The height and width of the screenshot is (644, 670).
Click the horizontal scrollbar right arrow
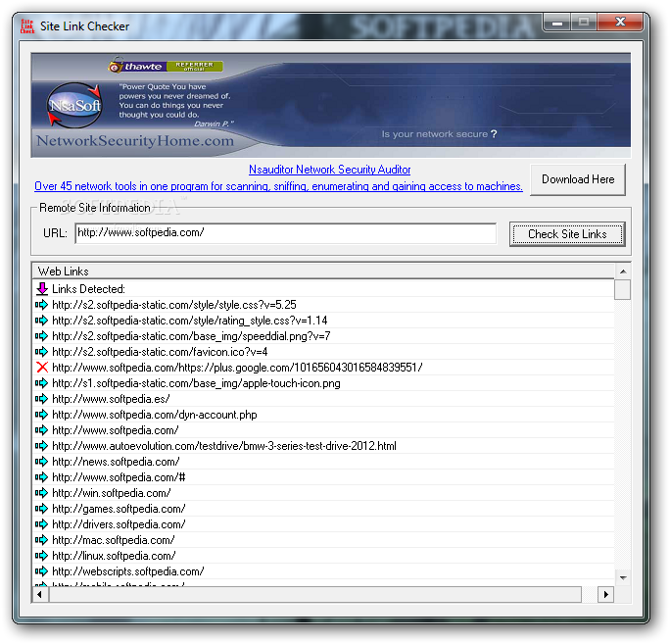tap(606, 594)
